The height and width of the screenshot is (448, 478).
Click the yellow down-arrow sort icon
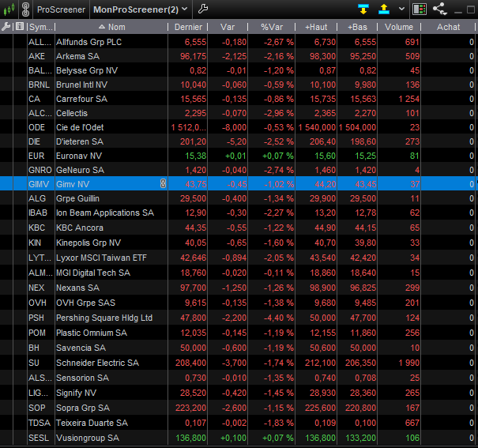[363, 9]
